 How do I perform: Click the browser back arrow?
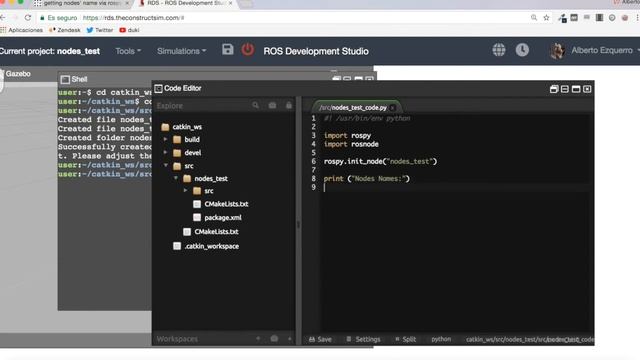pyautogui.click(x=2, y=18)
